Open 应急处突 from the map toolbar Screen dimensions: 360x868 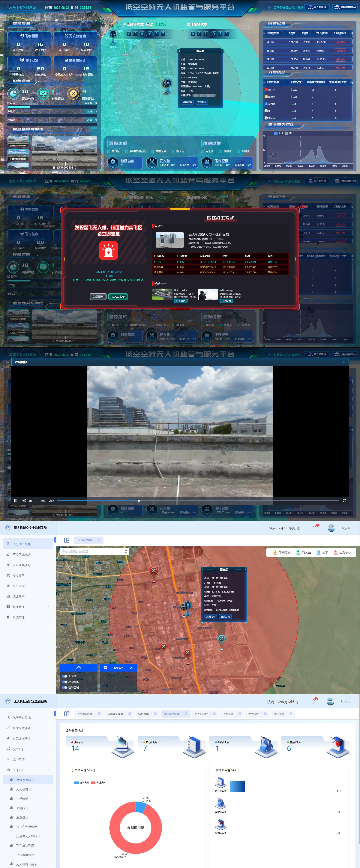point(342,553)
